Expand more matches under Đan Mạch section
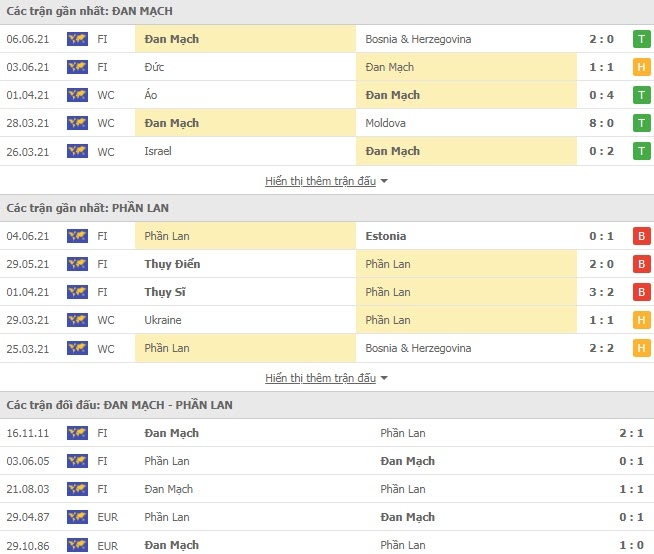The width and height of the screenshot is (654, 554). [x=320, y=181]
